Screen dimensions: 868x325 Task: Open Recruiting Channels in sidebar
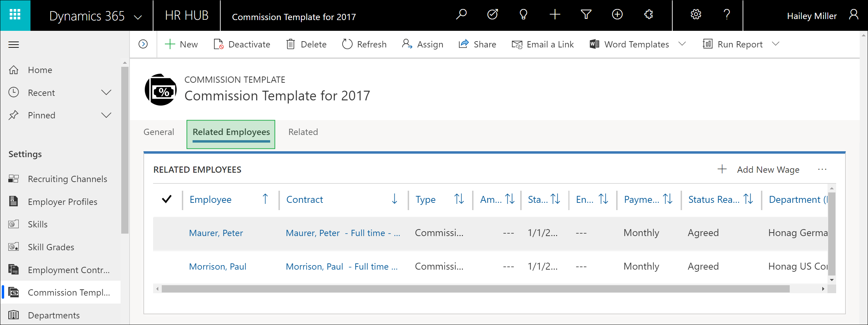tap(61, 179)
